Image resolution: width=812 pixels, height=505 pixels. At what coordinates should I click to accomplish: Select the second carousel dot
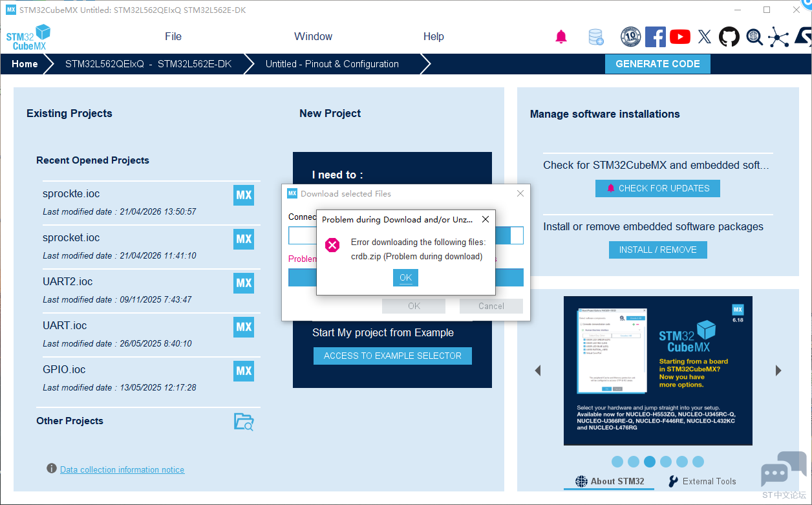(x=634, y=462)
